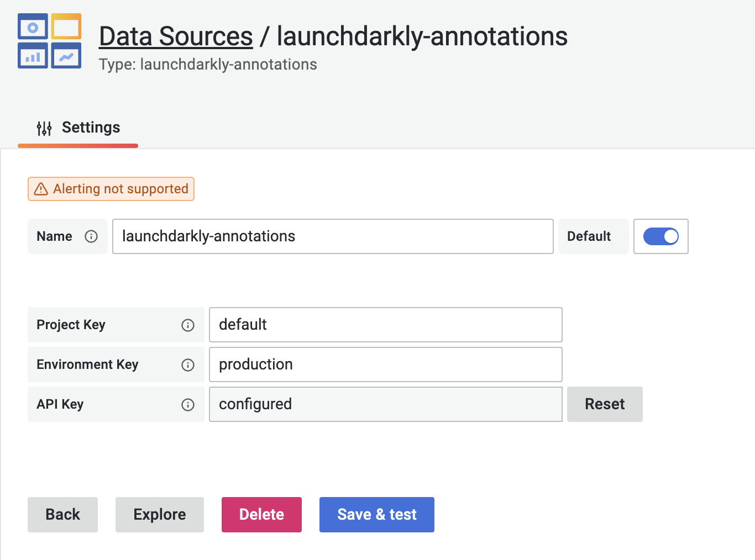Screen dimensions: 755x560
Task: Focus the Name input field
Action: tap(333, 236)
